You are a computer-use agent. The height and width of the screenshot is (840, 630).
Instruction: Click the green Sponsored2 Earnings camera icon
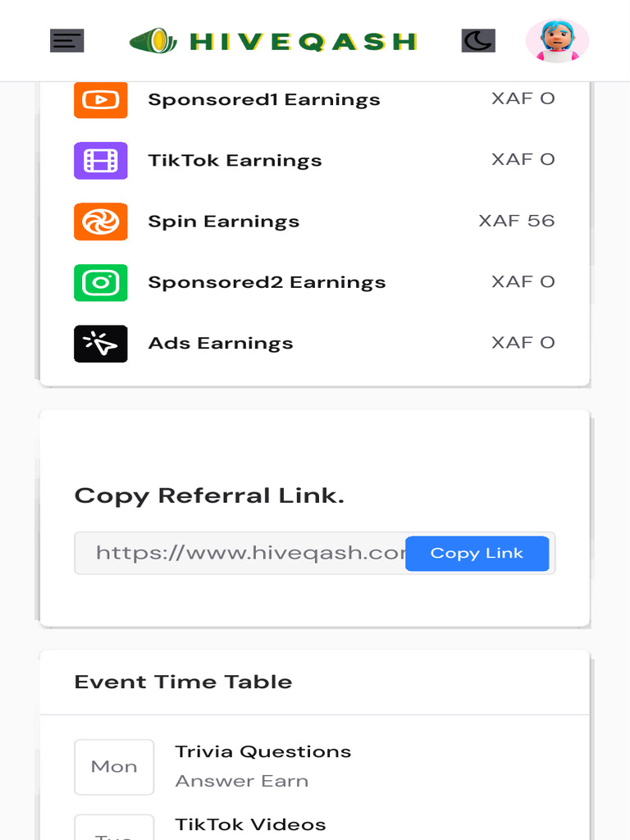click(x=101, y=282)
